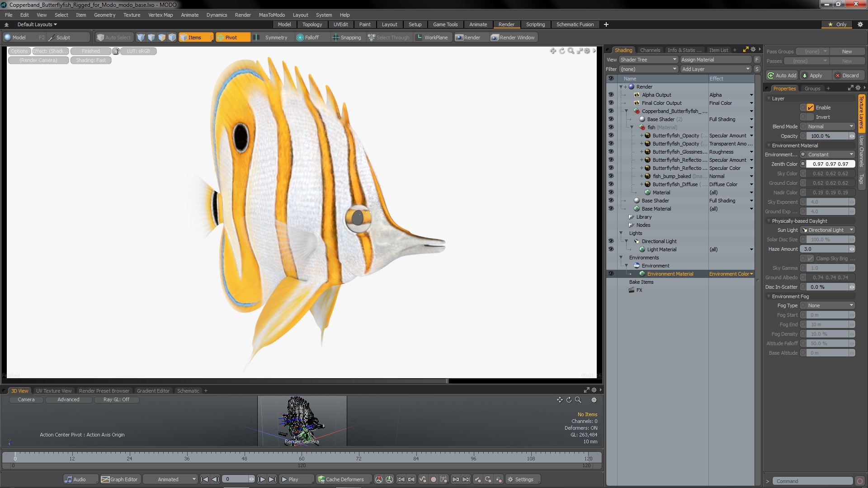Click the record keyframe circle icon
The width and height of the screenshot is (868, 488).
pos(433,479)
